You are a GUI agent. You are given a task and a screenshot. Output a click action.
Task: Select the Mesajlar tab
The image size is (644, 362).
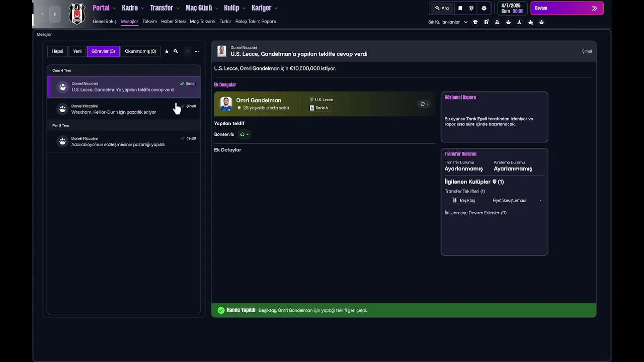tap(129, 22)
